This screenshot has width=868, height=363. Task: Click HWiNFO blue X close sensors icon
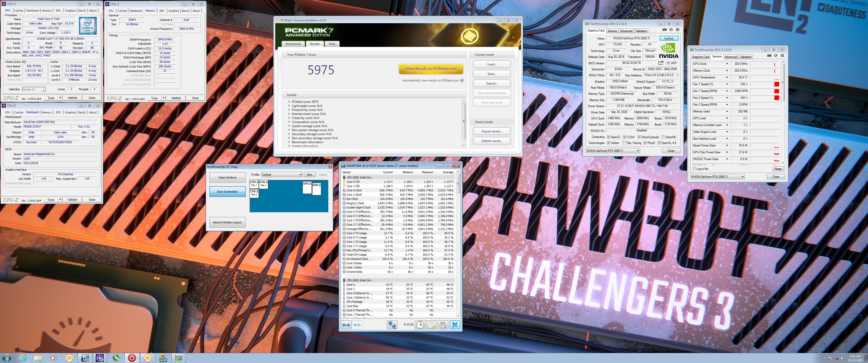point(454,325)
